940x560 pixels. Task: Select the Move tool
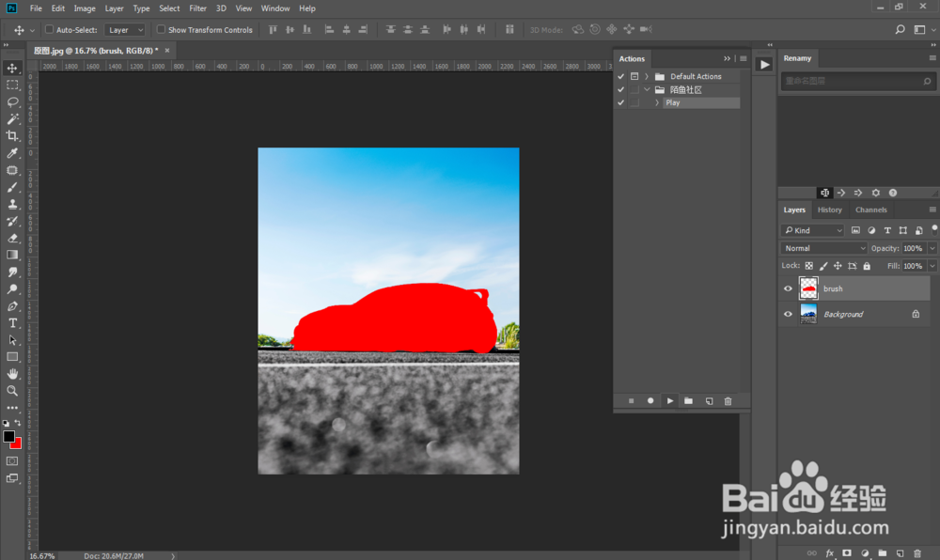pyautogui.click(x=12, y=69)
